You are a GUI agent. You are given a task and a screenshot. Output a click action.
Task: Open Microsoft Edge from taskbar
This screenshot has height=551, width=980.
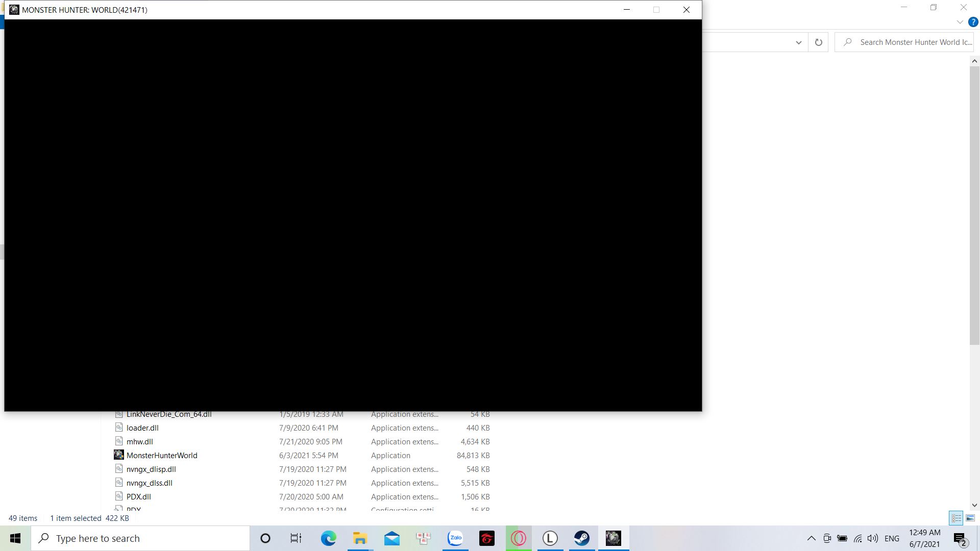328,538
